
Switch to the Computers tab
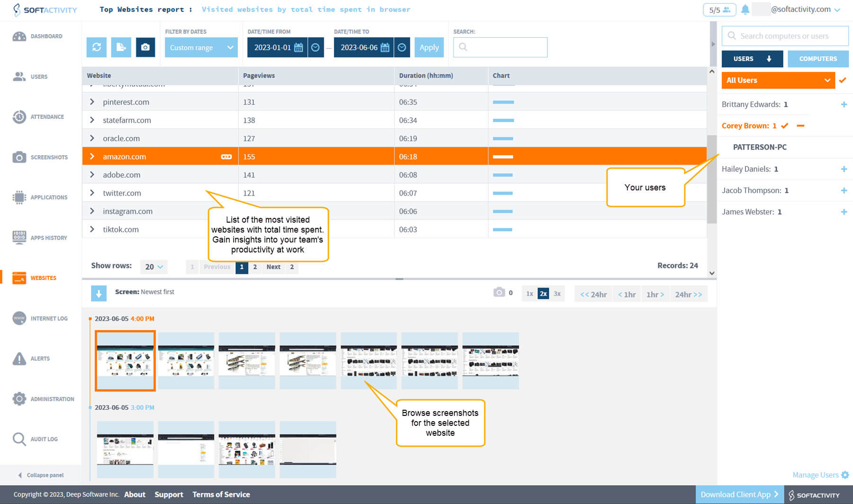[x=818, y=59]
